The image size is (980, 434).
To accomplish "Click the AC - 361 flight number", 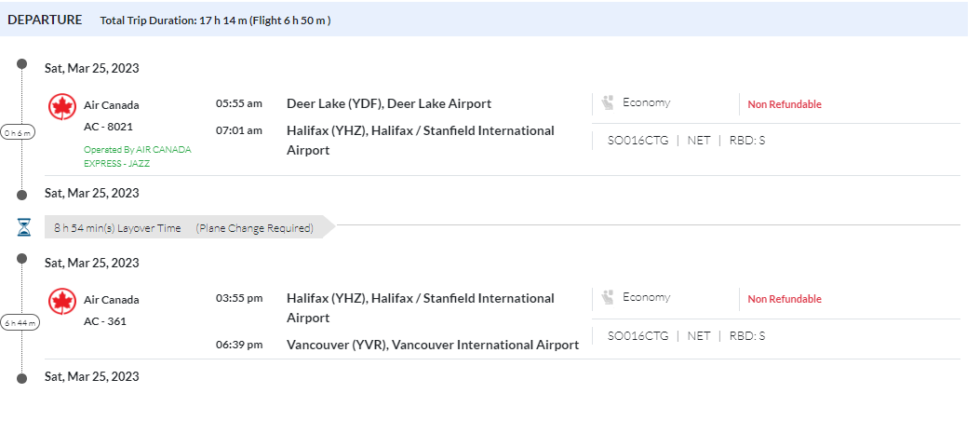I will pos(104,321).
